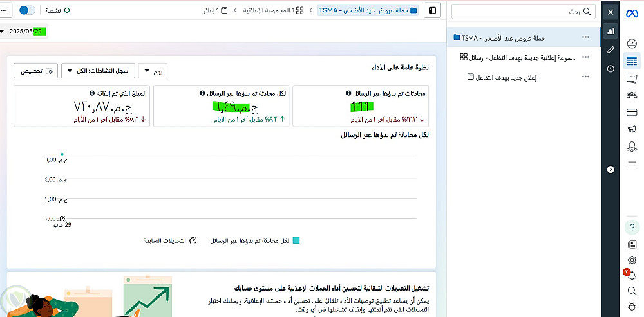Click inside the بحث search field
The height and width of the screenshot is (317, 644).
pyautogui.click(x=523, y=12)
